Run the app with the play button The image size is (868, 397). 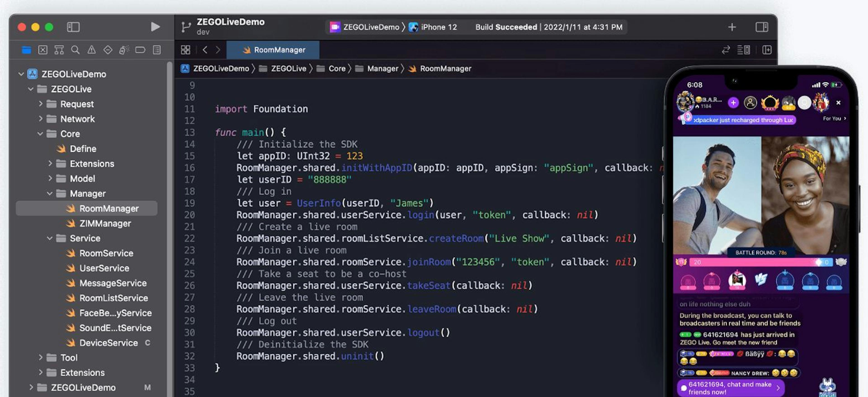coord(155,27)
